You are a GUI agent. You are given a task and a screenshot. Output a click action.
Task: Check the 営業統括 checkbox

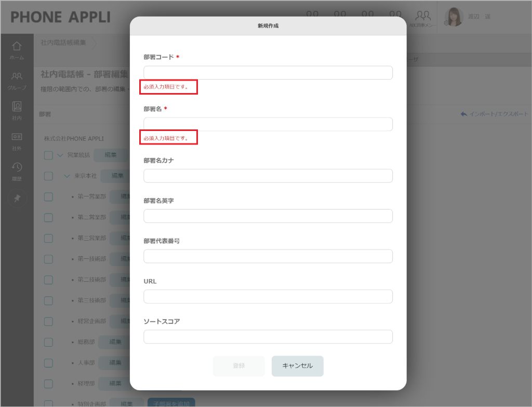48,155
